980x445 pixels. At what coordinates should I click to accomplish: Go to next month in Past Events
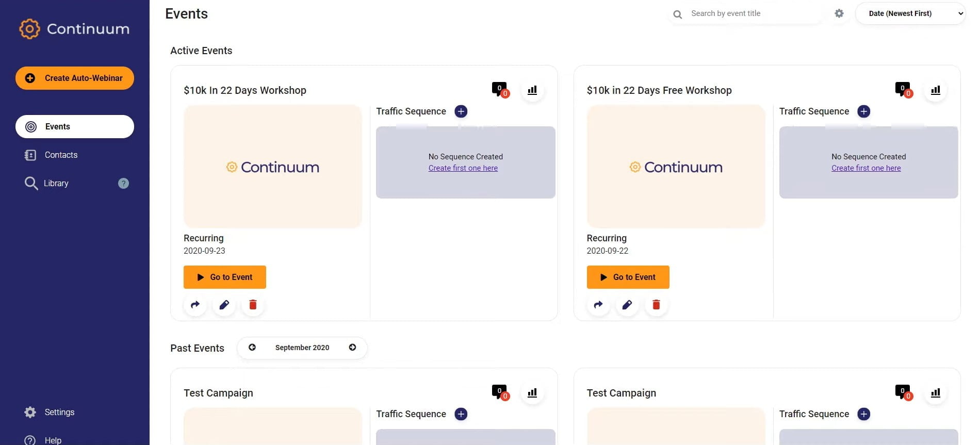tap(352, 347)
